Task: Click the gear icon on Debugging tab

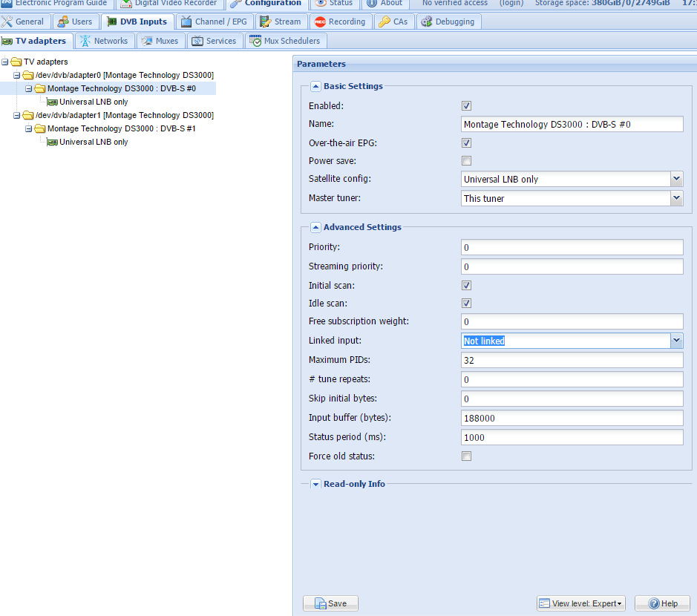Action: tap(427, 22)
